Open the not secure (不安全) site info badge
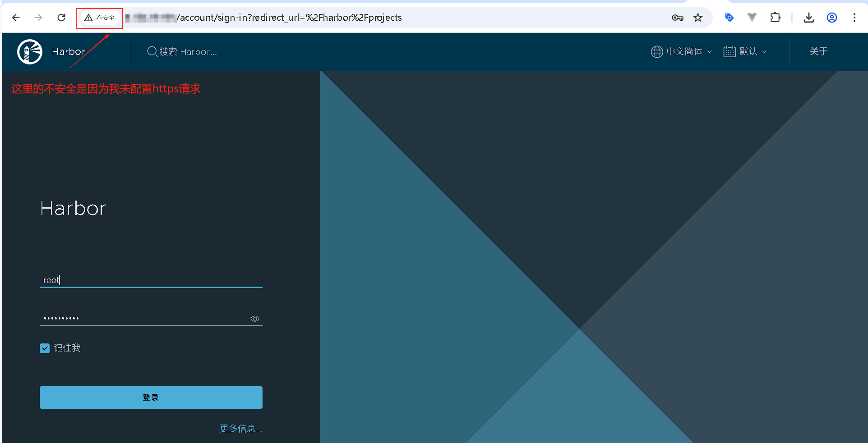Image resolution: width=868 pixels, height=443 pixels. click(x=100, y=18)
